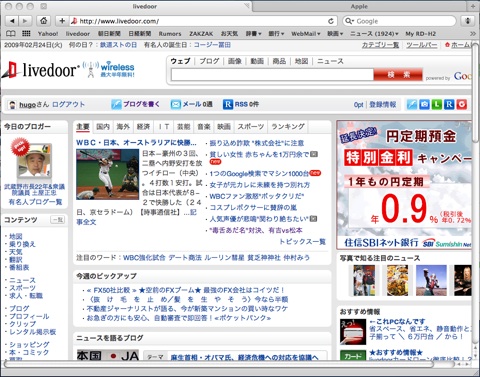Screen dimensions: 480x377
Task: Click the blogger portrait thumbnail
Action: (35, 160)
